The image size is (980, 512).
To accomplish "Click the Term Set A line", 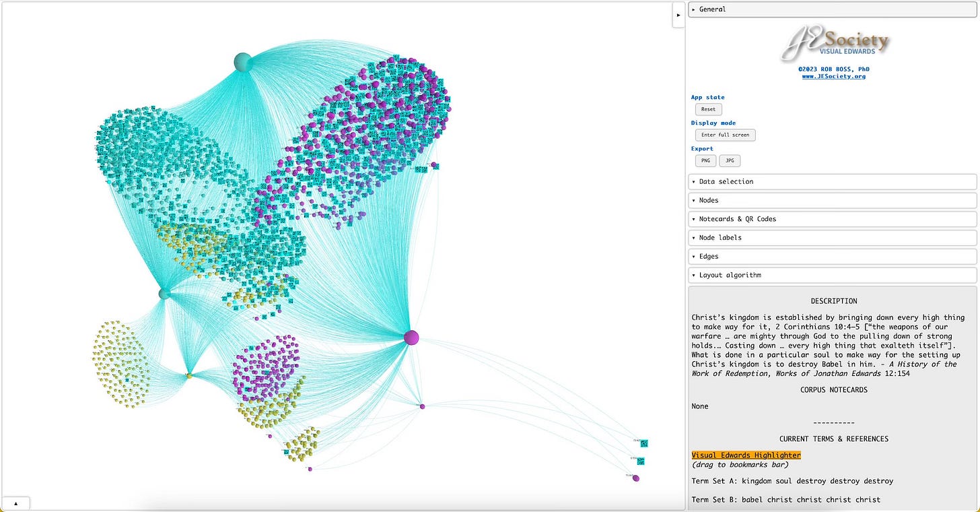I will pos(792,481).
